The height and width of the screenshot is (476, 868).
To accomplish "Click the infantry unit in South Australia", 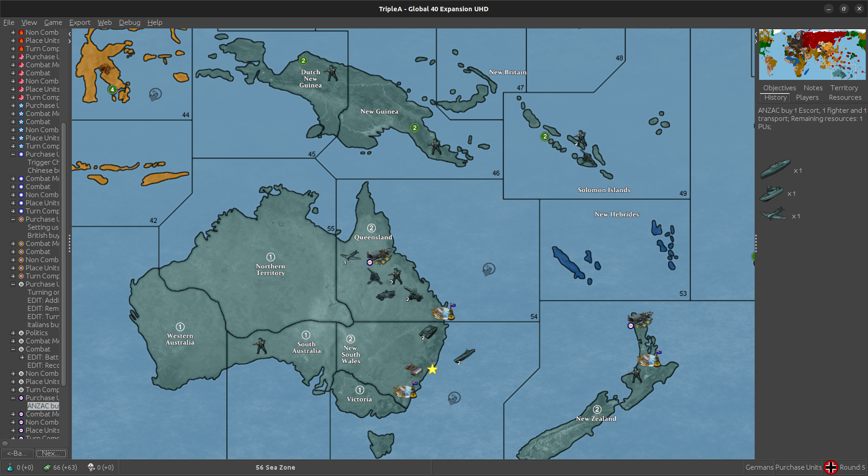I will 260,346.
